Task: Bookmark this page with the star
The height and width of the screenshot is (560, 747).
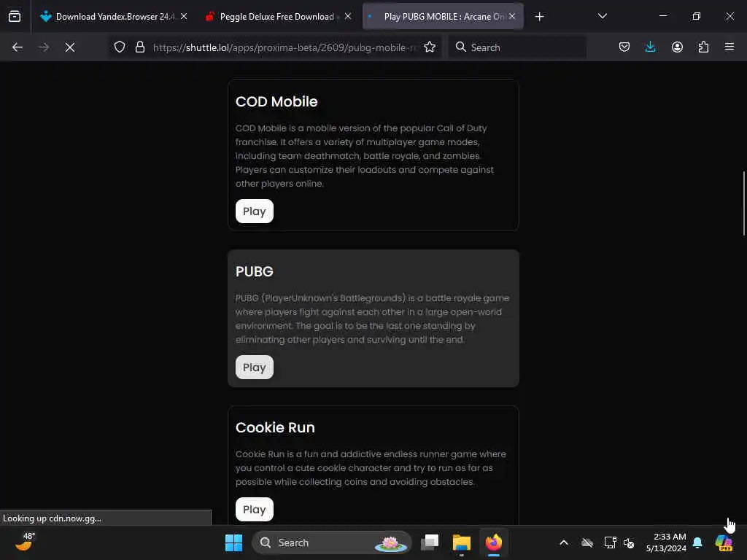Action: tap(430, 47)
